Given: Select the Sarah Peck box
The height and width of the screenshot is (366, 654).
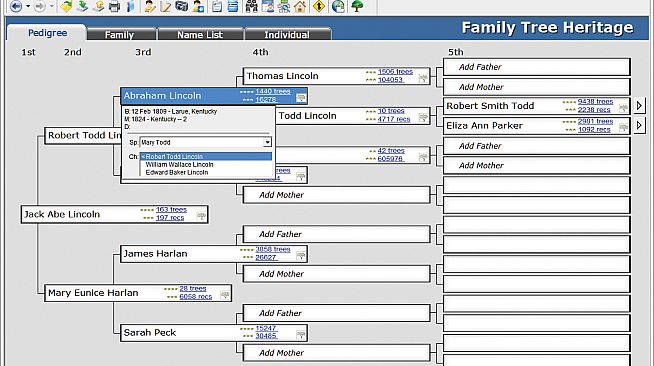Looking at the screenshot, I should click(214, 333).
